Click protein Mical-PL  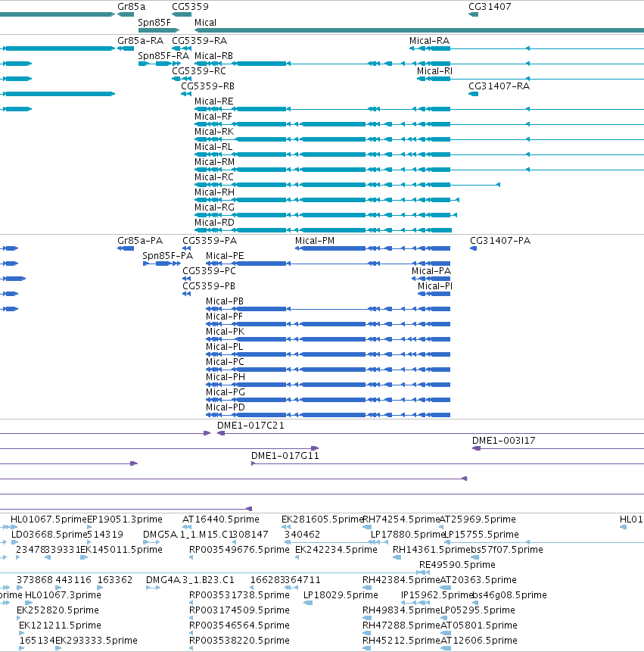328,354
